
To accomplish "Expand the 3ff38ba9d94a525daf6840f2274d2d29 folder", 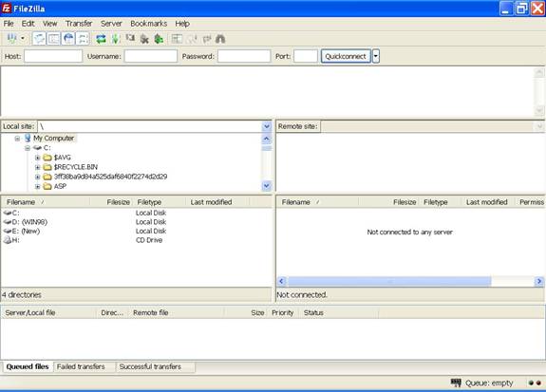I will pyautogui.click(x=37, y=177).
